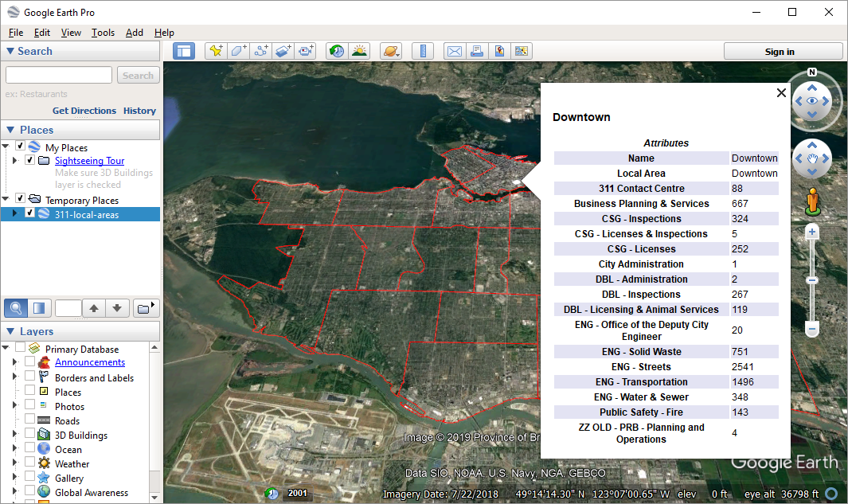Viewport: 848px width, 504px height.
Task: Open the File menu
Action: 16,33
